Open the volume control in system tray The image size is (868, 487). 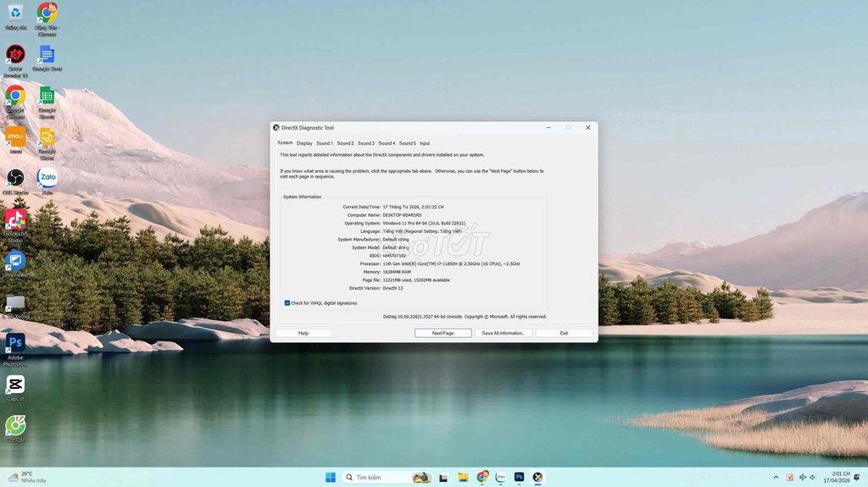point(813,477)
